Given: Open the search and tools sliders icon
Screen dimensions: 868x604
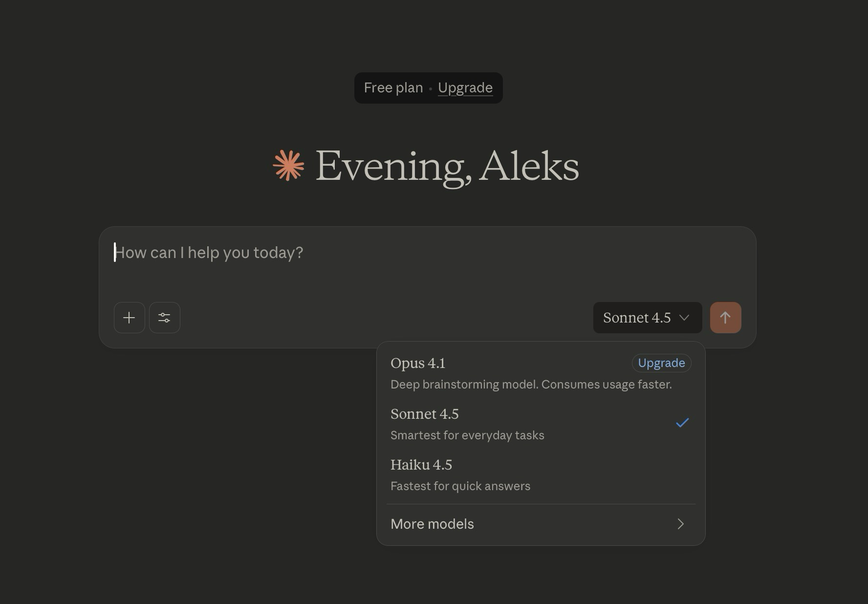Looking at the screenshot, I should (x=164, y=318).
